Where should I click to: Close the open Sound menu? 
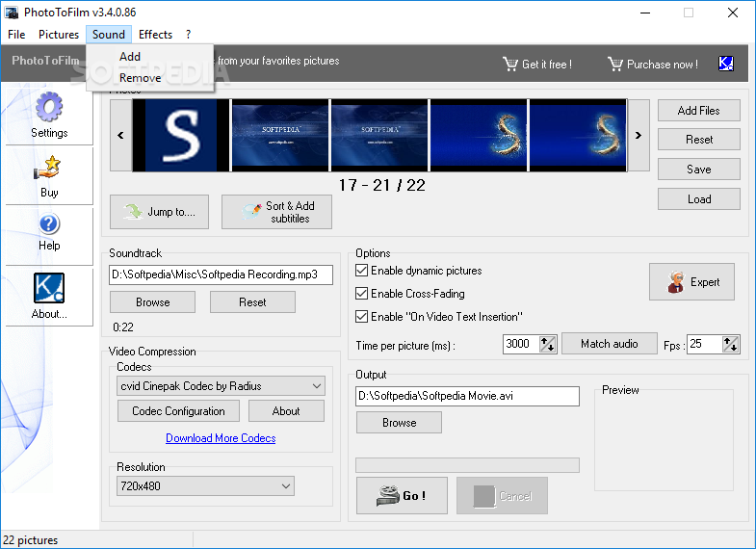(x=109, y=35)
